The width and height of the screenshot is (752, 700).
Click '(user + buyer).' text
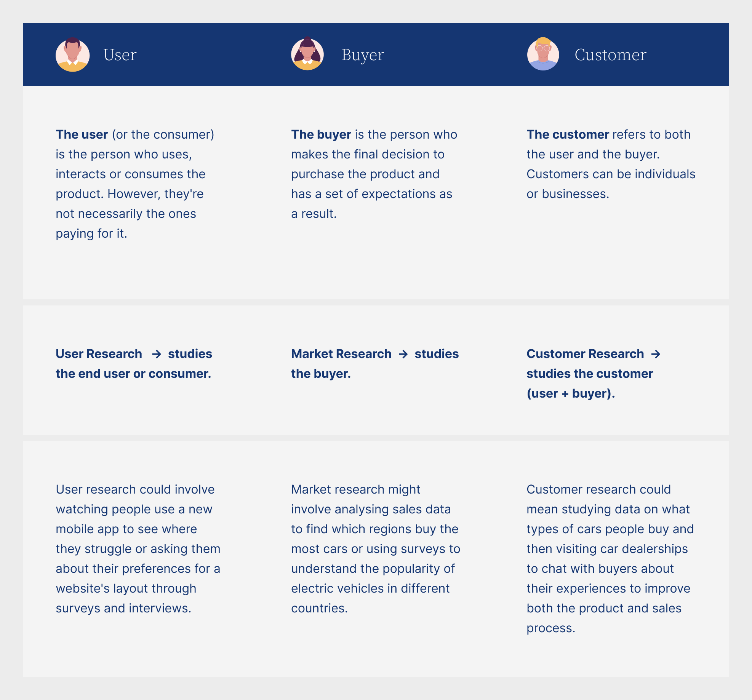tap(571, 393)
